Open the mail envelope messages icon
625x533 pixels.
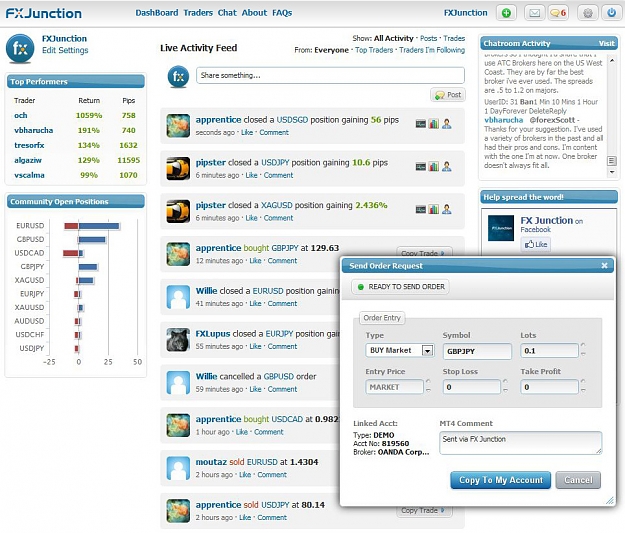(x=535, y=13)
